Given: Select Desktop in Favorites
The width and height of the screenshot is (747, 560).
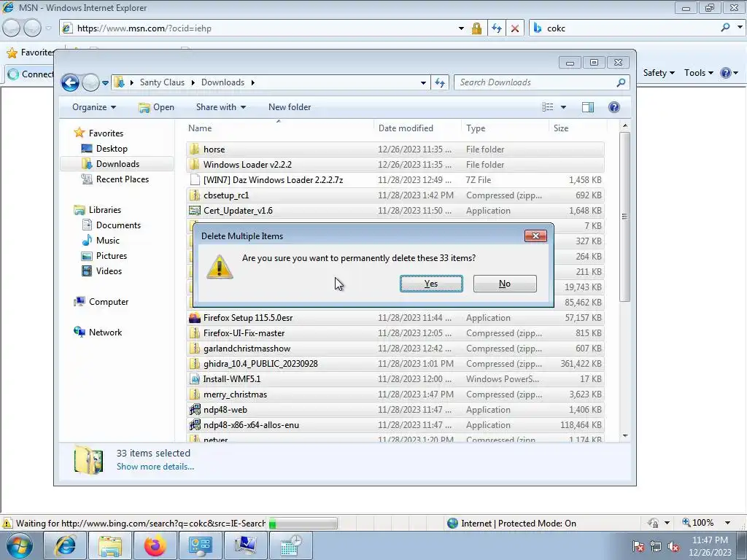Looking at the screenshot, I should click(112, 149).
